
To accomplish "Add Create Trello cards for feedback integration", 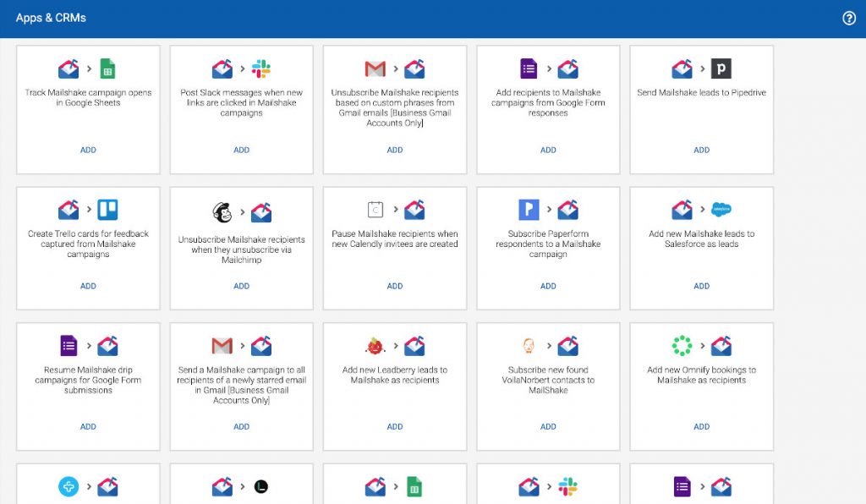I will coord(88,286).
